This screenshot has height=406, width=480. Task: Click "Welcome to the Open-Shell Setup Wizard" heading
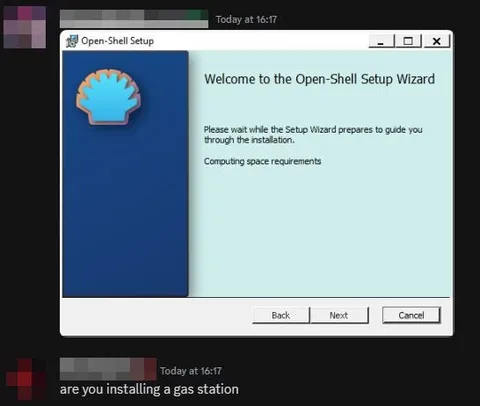coord(319,79)
